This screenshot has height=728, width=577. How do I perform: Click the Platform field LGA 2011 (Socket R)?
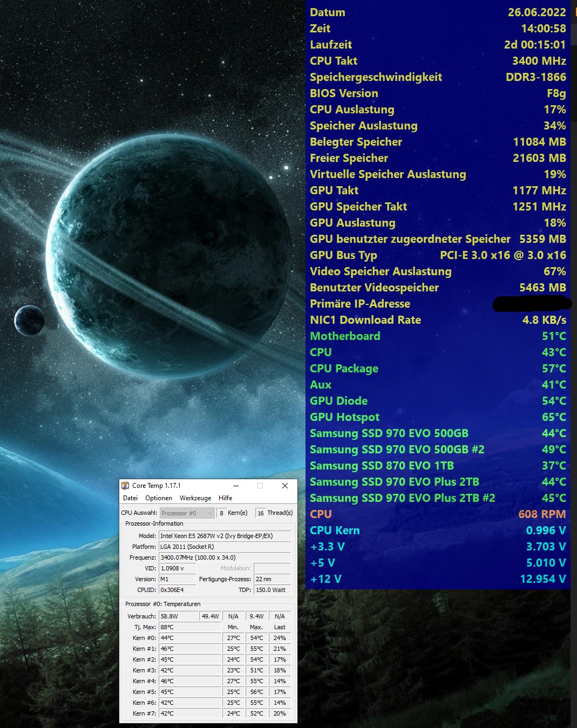coord(225,547)
